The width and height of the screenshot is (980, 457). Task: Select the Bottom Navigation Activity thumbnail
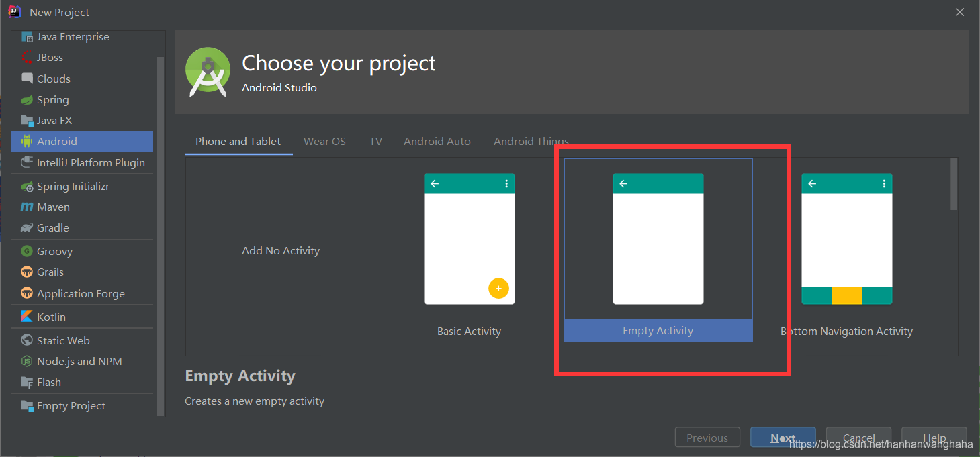[x=847, y=239]
